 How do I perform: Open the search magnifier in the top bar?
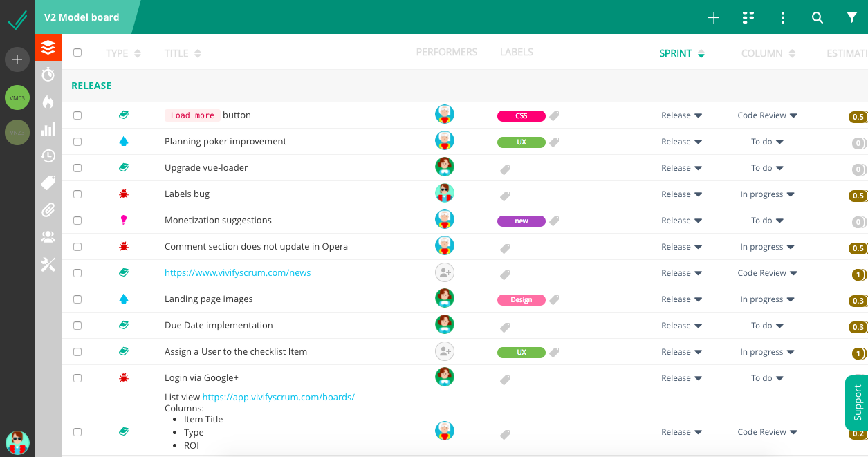818,17
